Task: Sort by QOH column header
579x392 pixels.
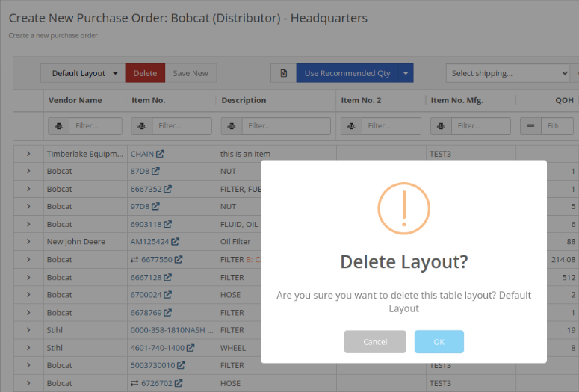Action: point(564,100)
